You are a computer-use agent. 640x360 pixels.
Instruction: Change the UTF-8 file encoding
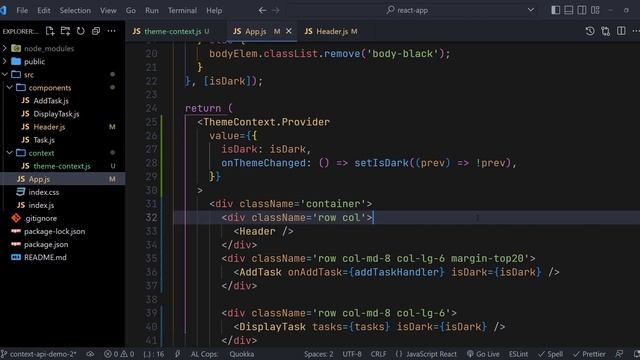click(x=352, y=354)
